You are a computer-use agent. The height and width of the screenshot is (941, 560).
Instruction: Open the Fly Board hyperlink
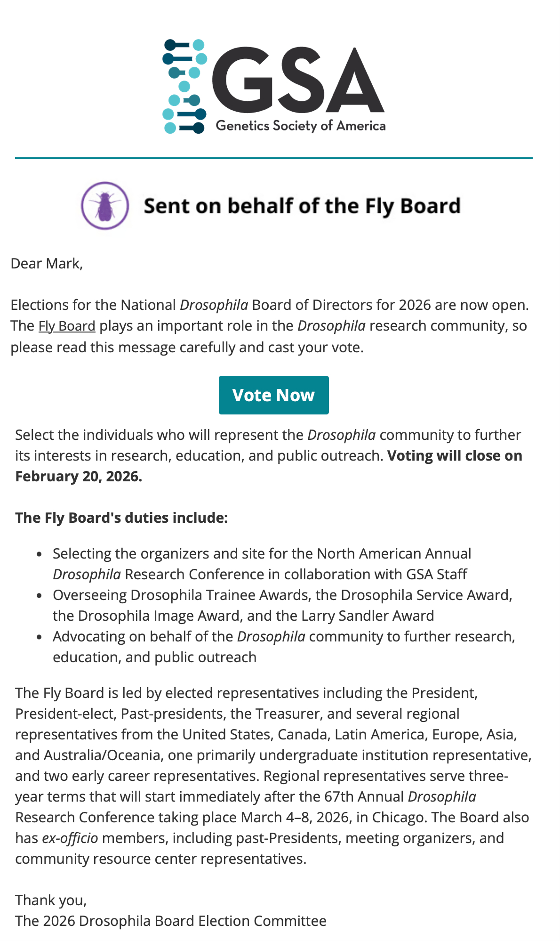[67, 326]
